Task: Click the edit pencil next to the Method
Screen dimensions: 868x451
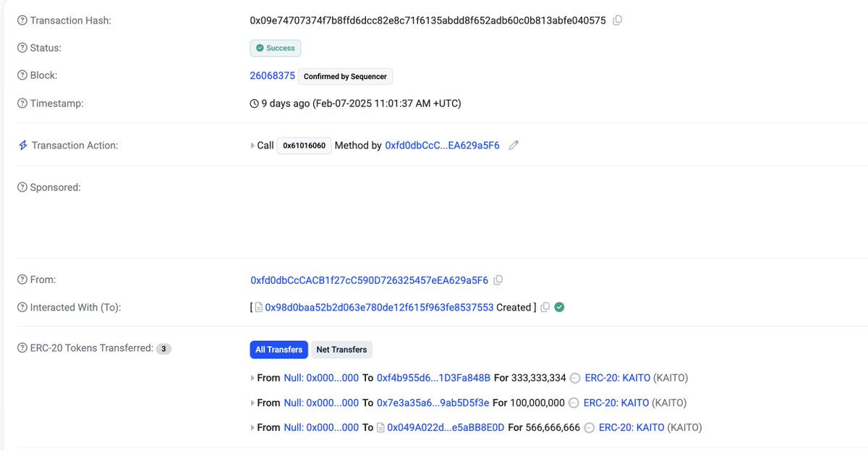Action: [514, 145]
